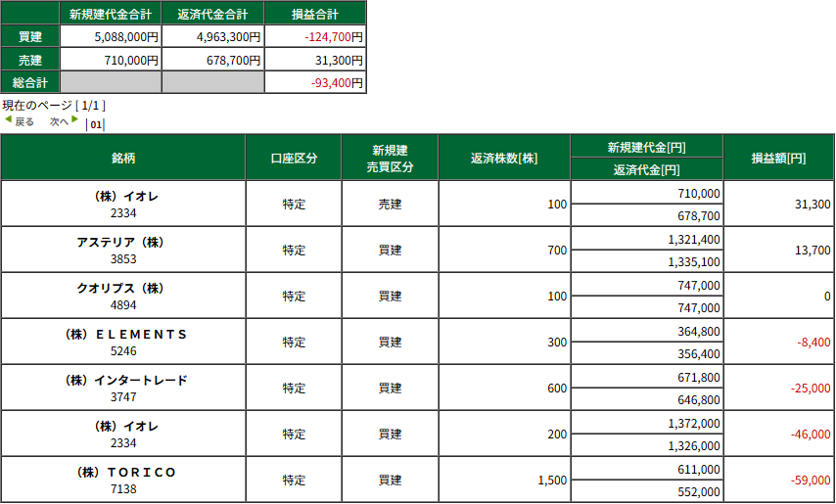Click stock code 5246
Viewport: 836px width, 504px height.
(x=123, y=350)
